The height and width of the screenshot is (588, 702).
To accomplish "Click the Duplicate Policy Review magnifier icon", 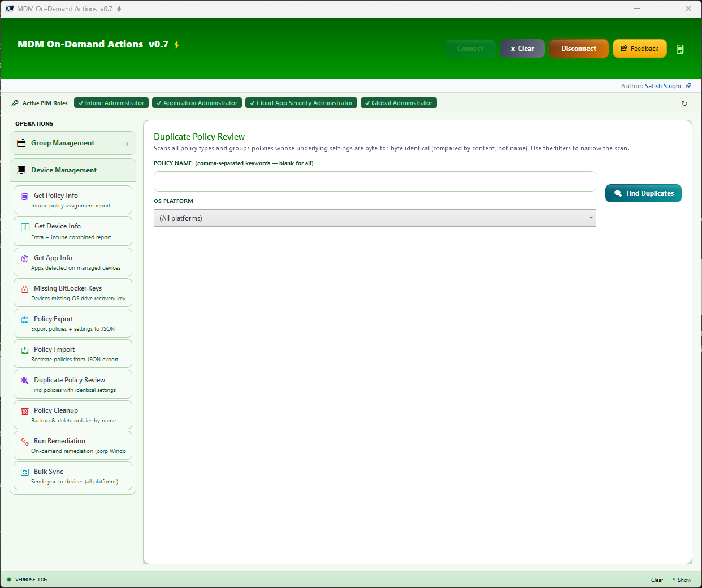I will (25, 381).
